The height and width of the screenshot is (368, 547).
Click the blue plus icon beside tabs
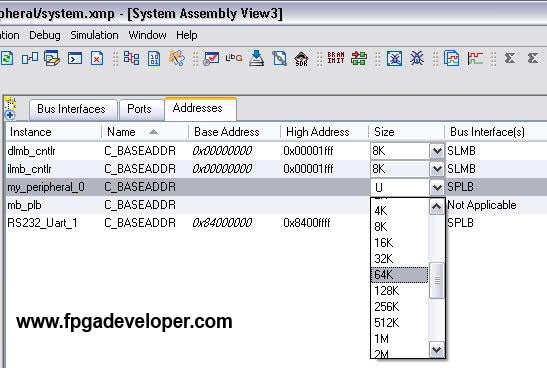coord(10,115)
